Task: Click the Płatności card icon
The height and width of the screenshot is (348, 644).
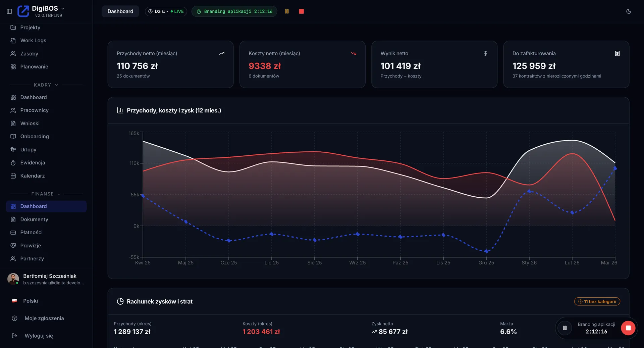Action: 13,233
